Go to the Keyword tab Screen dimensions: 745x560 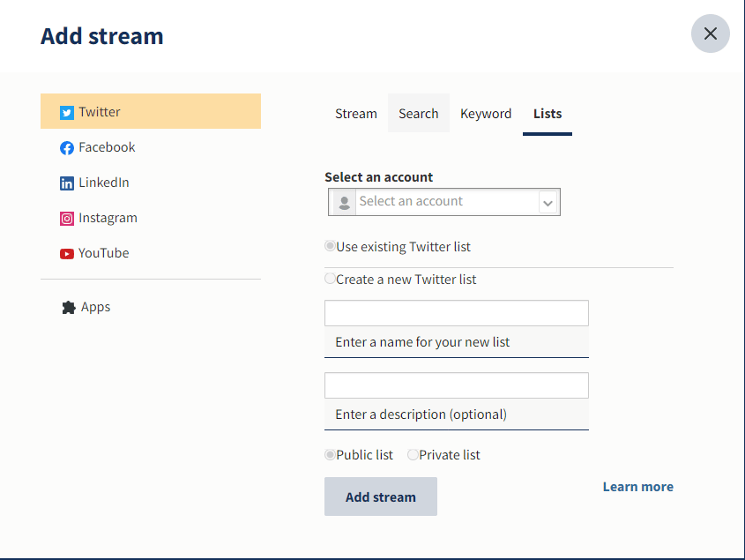click(x=486, y=114)
